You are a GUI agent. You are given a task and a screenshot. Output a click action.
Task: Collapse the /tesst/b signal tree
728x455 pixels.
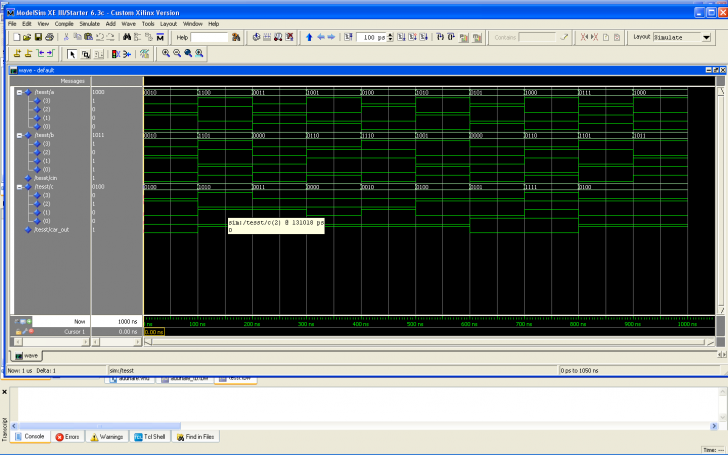(19, 135)
